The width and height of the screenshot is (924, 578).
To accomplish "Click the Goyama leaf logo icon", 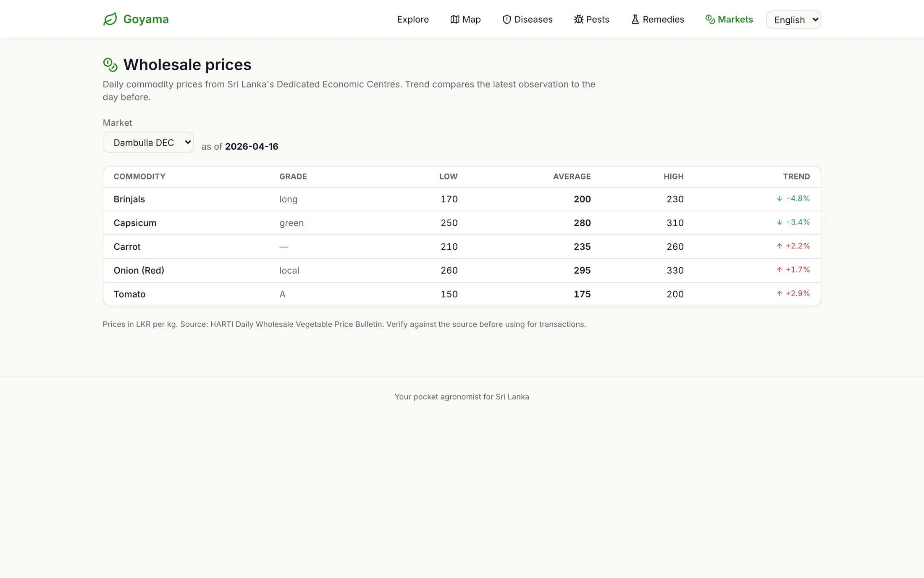I will click(x=110, y=19).
